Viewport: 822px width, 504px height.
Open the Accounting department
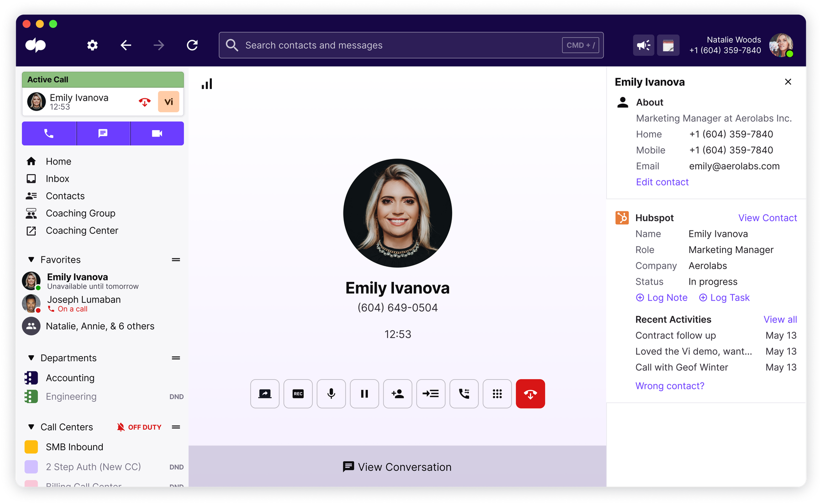pos(70,378)
